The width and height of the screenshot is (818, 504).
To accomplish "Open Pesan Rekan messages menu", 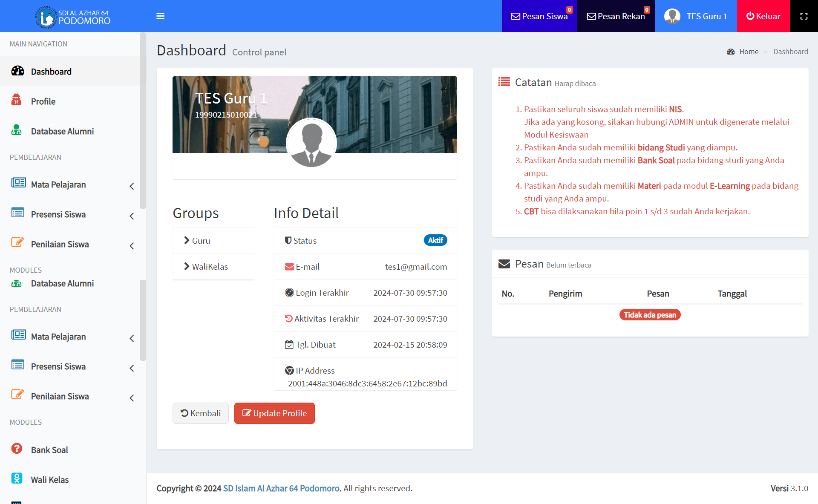I will click(616, 16).
